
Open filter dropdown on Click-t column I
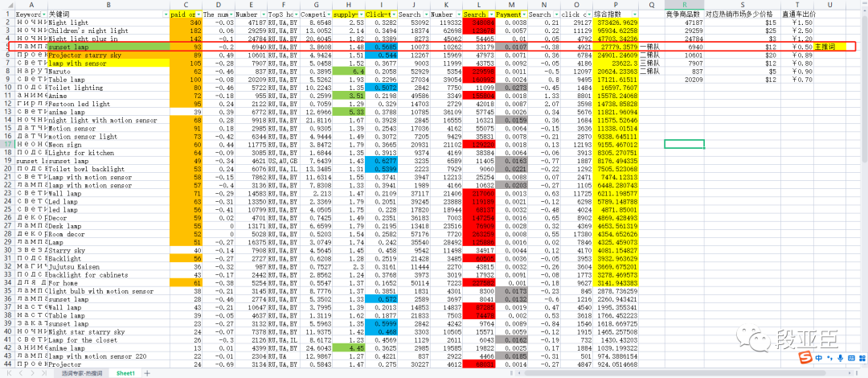(394, 14)
